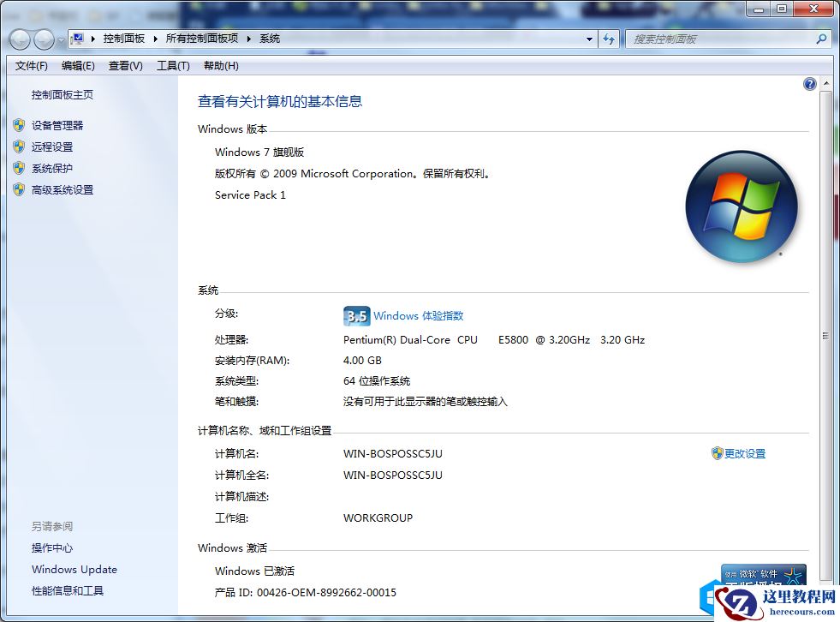Select 控制面板 in the address breadcrumb
Image resolution: width=840 pixels, height=622 pixels.
coord(124,39)
